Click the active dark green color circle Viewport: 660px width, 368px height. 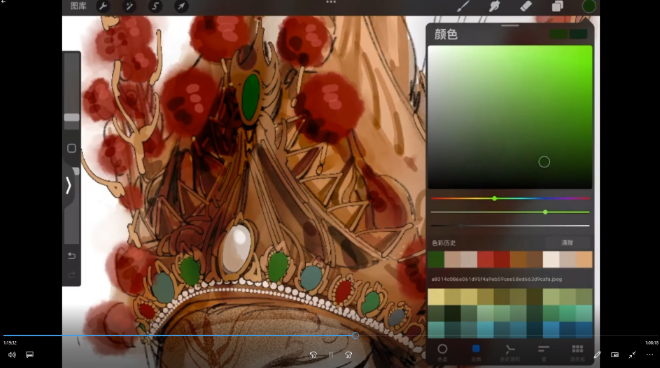point(588,6)
